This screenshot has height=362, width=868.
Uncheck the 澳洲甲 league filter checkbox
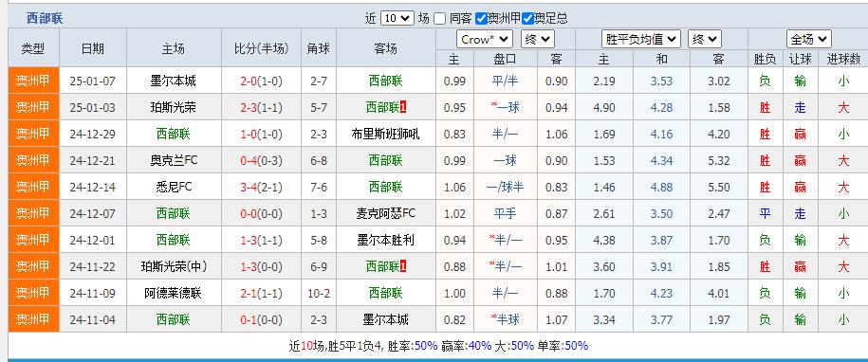(481, 19)
